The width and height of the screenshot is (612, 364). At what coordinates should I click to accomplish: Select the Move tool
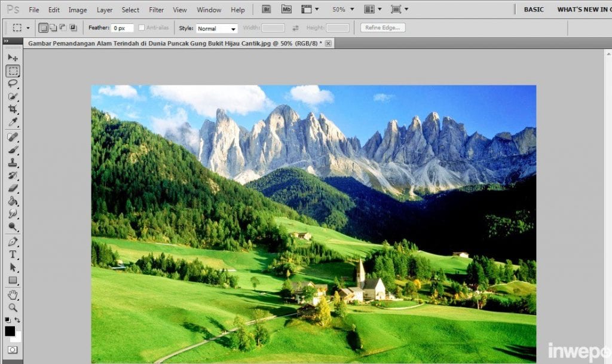(x=13, y=58)
